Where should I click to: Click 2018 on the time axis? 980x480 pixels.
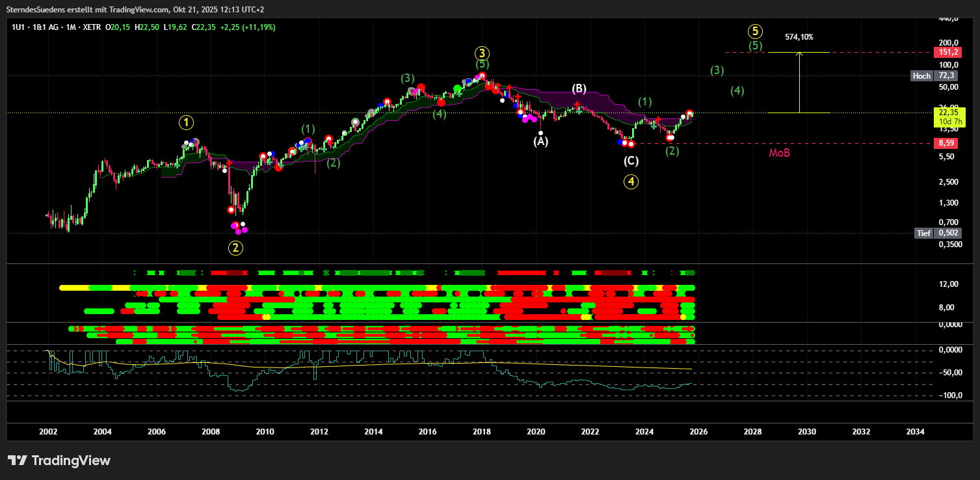[x=481, y=431]
